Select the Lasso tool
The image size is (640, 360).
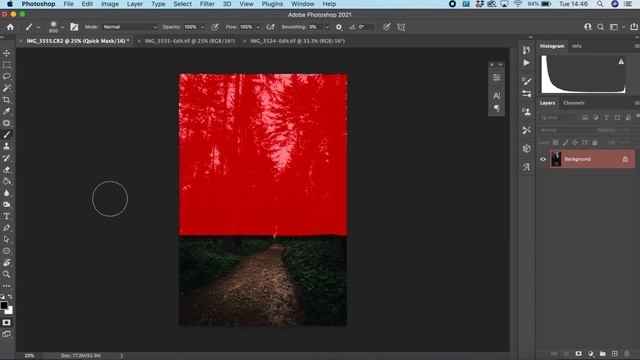click(x=7, y=76)
